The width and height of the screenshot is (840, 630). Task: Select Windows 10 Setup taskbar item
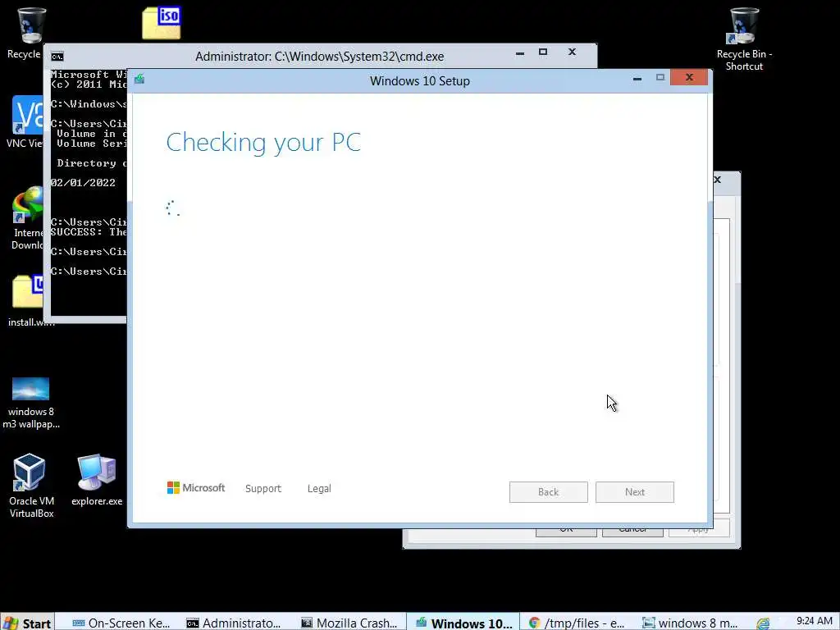point(464,623)
